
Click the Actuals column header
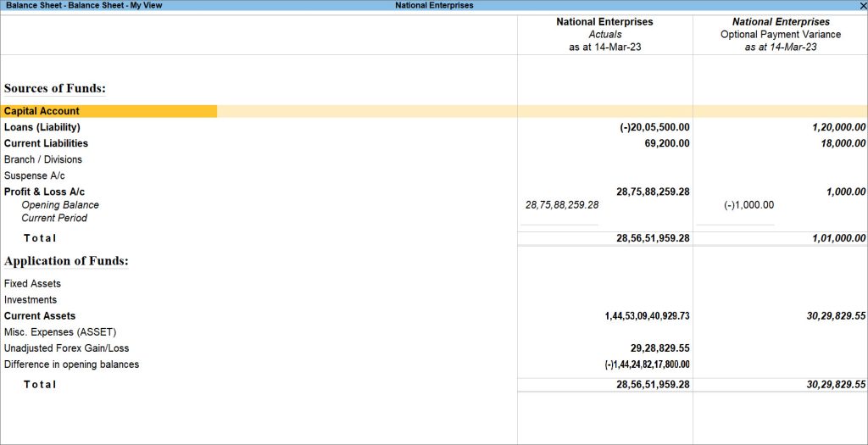point(605,34)
